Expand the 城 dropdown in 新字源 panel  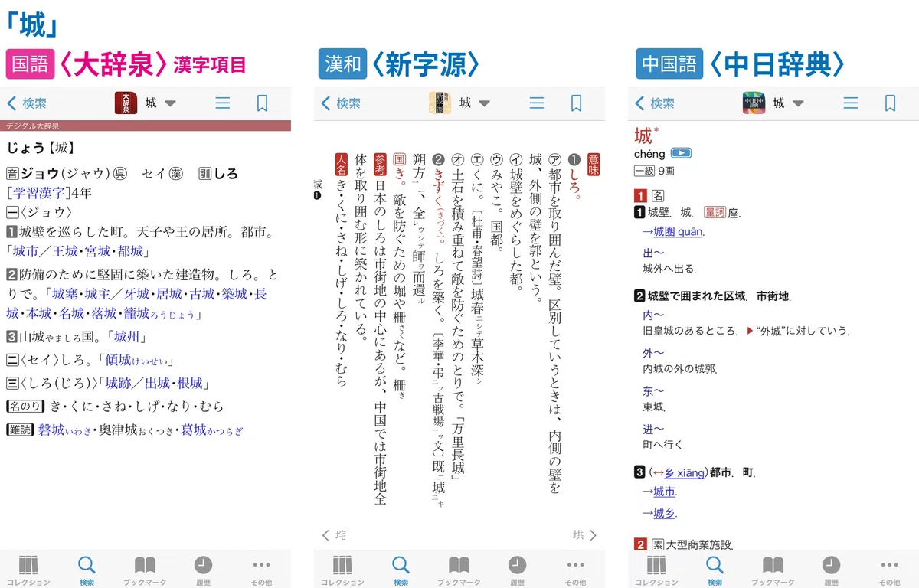click(x=484, y=103)
